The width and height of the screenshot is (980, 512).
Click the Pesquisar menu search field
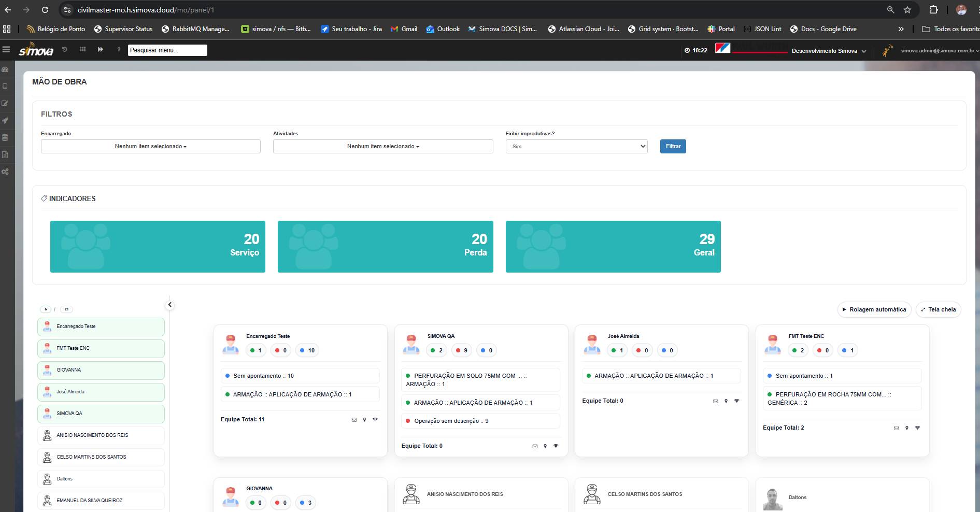point(167,50)
